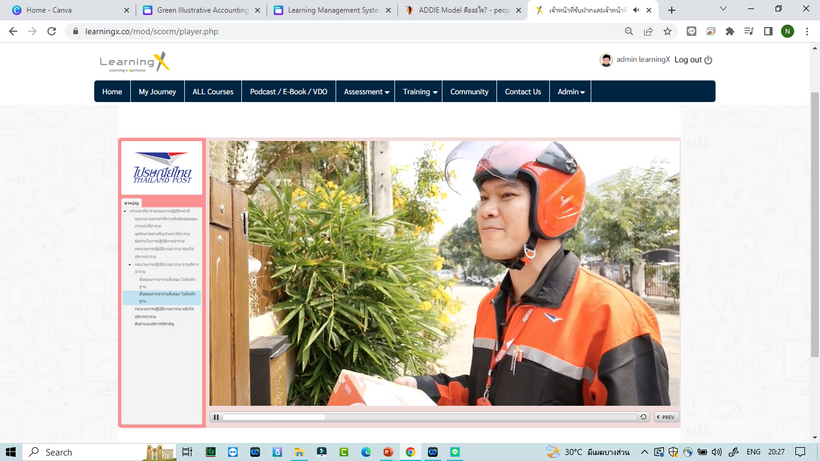This screenshot has height=461, width=820.
Task: Open the ALL Courses menu item
Action: tap(212, 92)
